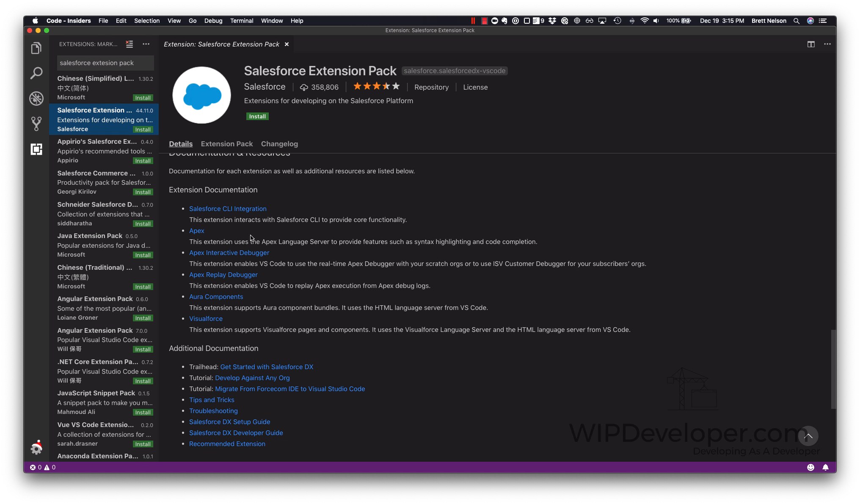Open the notifications bell in status bar
860x504 pixels.
pos(825,467)
